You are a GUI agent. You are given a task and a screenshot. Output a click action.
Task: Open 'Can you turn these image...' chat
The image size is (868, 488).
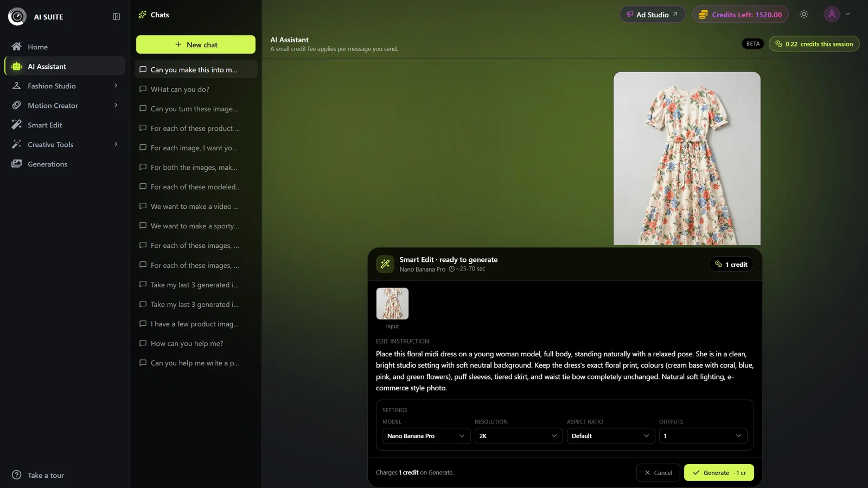[x=196, y=109]
